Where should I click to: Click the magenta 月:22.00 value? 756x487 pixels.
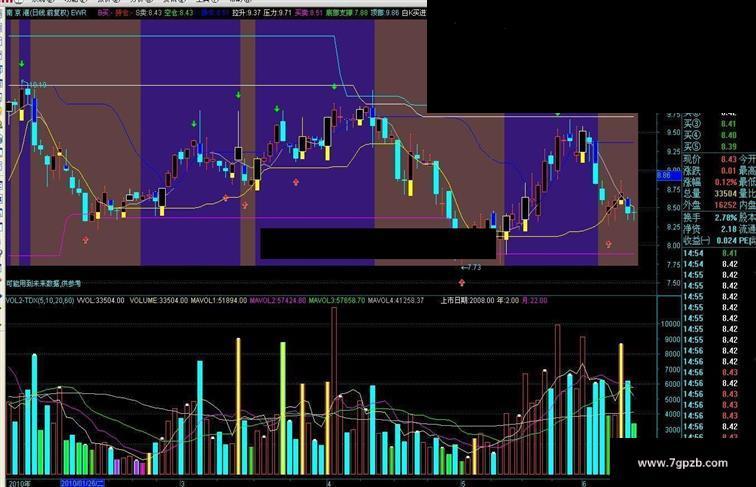[x=535, y=300]
